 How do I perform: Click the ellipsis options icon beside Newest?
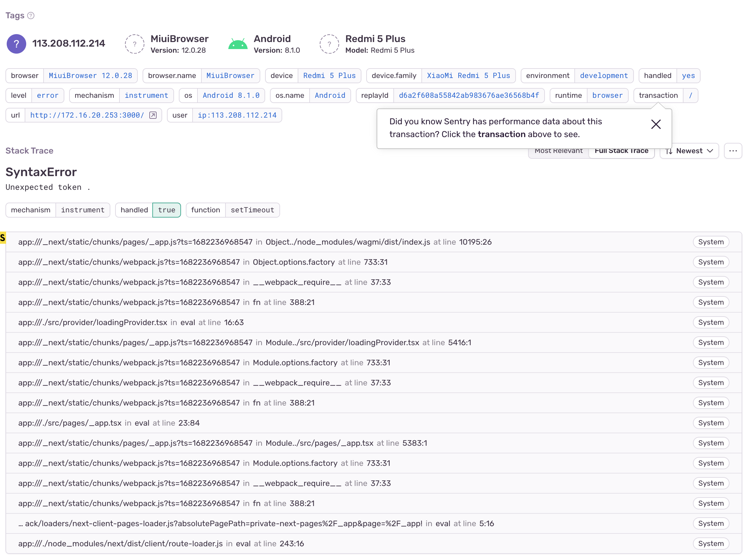coord(733,151)
